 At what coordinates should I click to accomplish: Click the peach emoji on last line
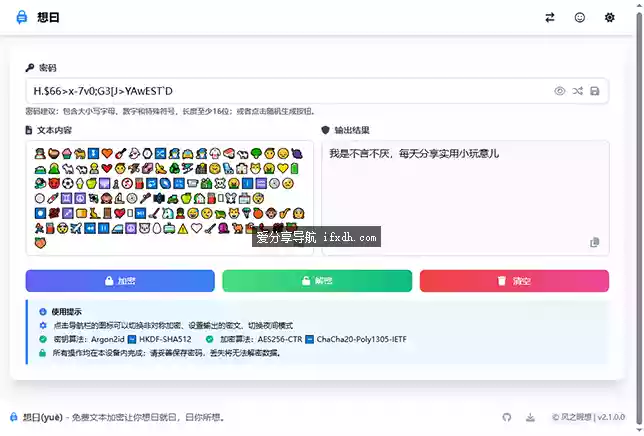tap(40, 243)
